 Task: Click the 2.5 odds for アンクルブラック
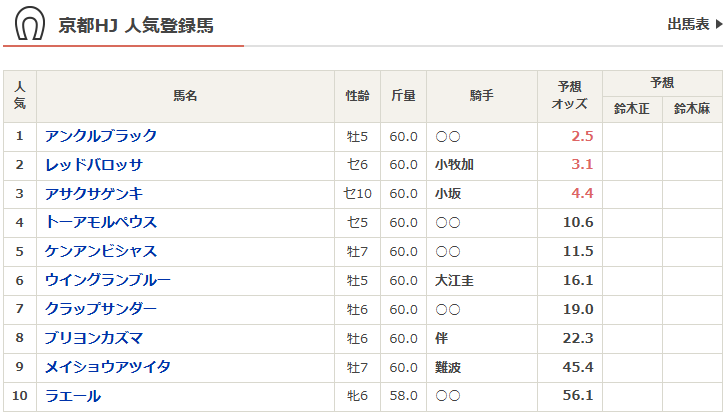(x=582, y=136)
